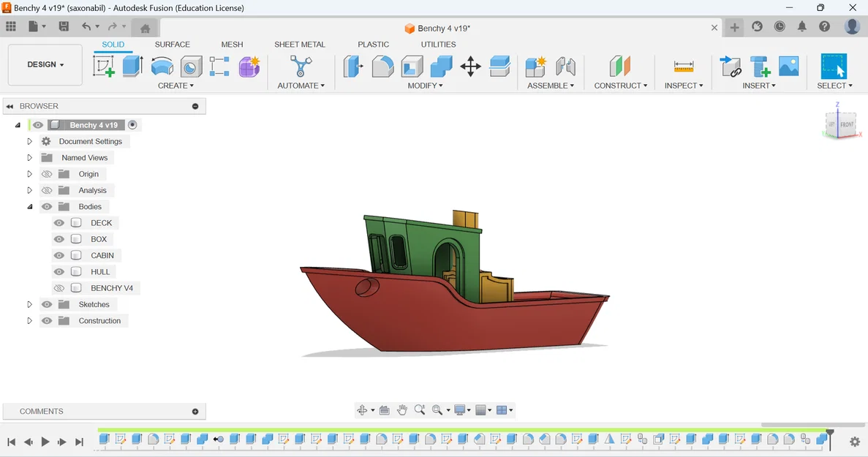Activate the Pan tool in navigation bar
868x457 pixels.
pos(402,409)
